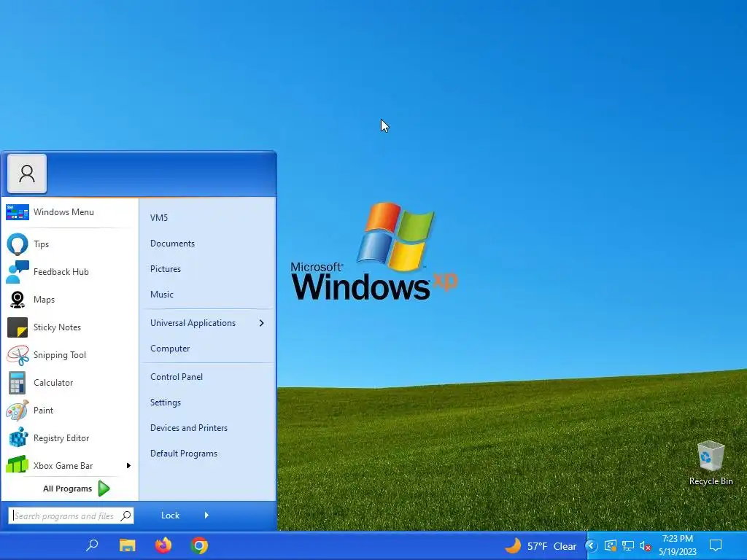Open taskbar Search magnifier
This screenshot has width=747, height=560.
92,545
